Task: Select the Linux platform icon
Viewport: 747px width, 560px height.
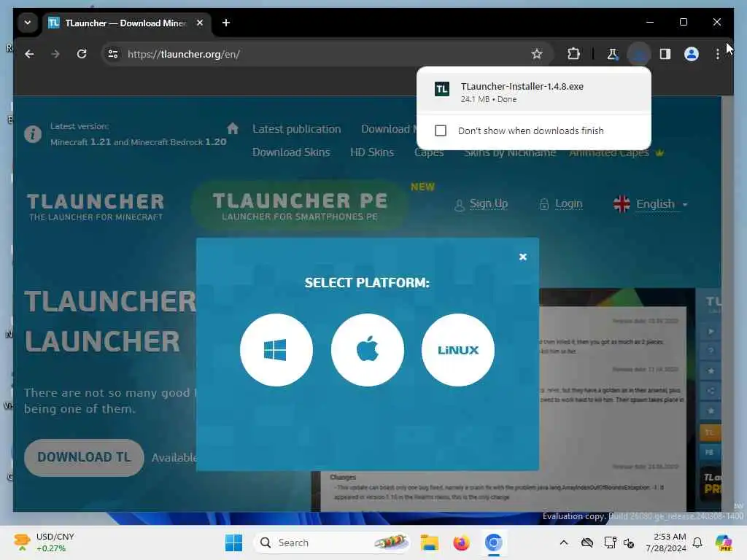Action: [458, 350]
